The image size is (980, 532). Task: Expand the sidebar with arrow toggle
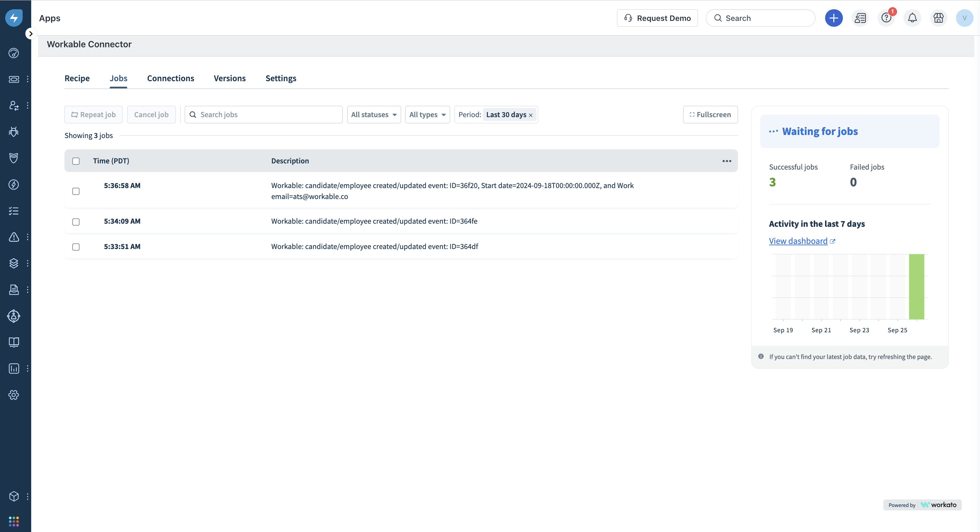pos(31,34)
